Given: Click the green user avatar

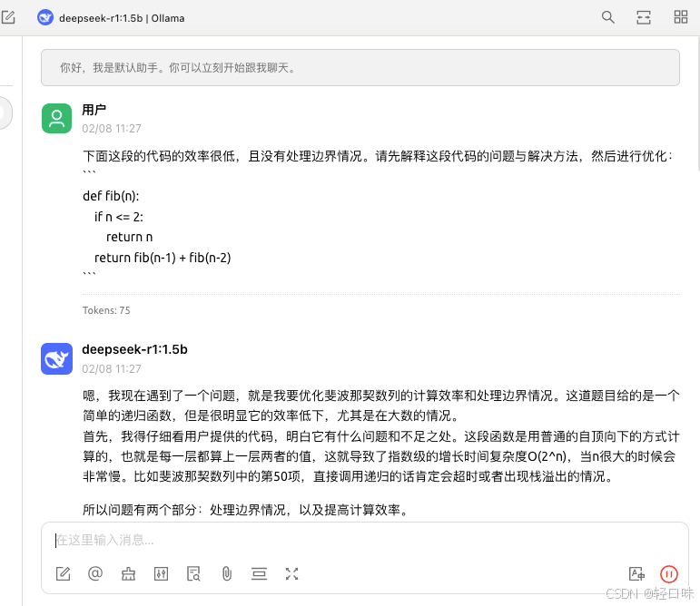Looking at the screenshot, I should tap(56, 118).
